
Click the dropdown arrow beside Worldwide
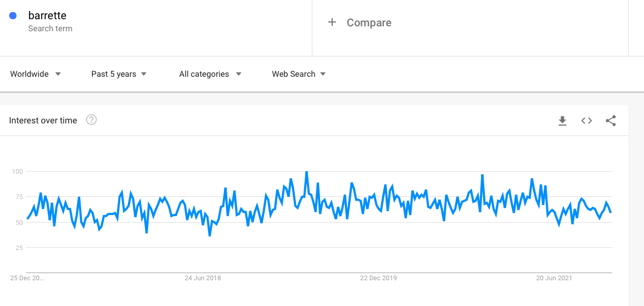click(x=58, y=74)
